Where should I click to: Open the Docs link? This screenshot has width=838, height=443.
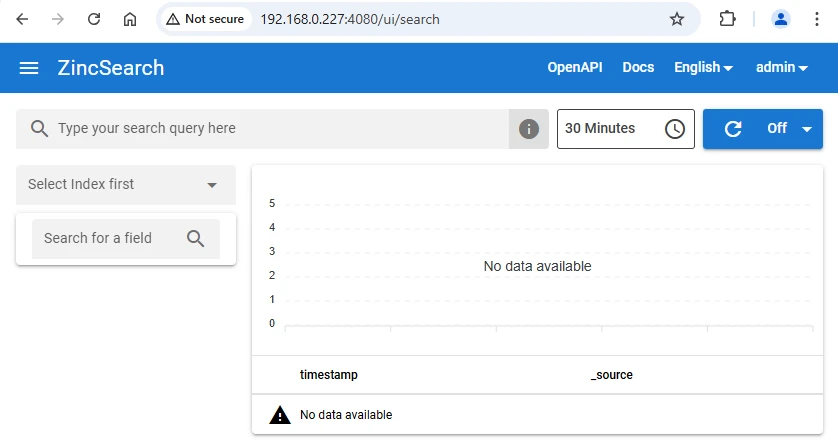[638, 68]
